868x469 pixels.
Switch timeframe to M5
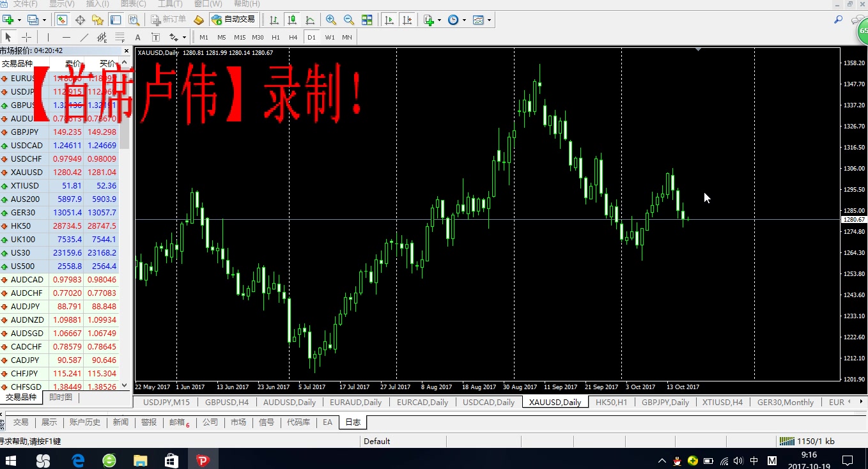point(222,37)
